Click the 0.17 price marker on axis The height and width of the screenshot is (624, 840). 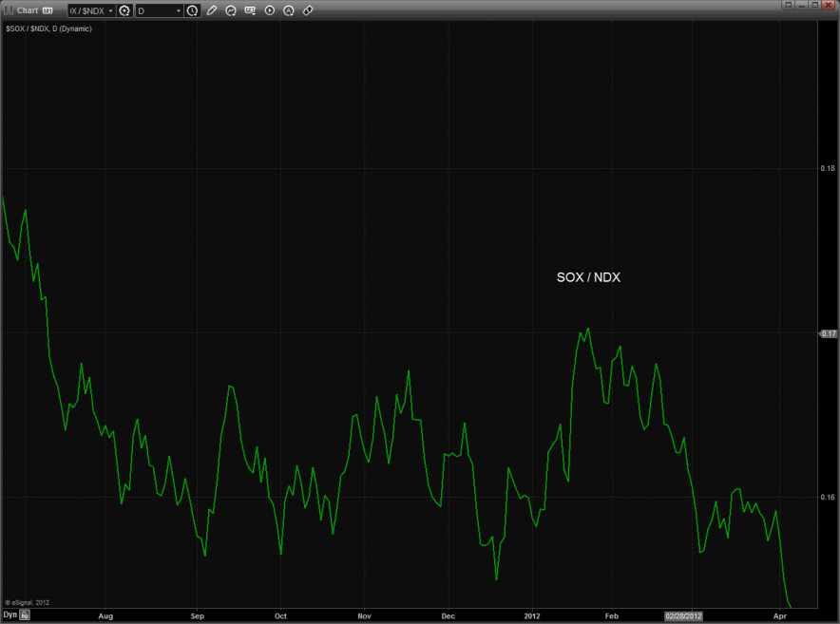[x=828, y=333]
